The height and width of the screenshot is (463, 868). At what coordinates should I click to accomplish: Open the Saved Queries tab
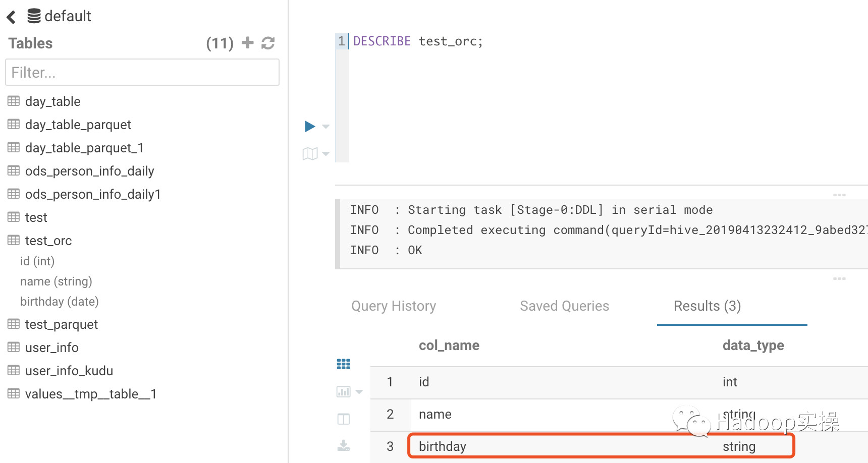(x=564, y=306)
